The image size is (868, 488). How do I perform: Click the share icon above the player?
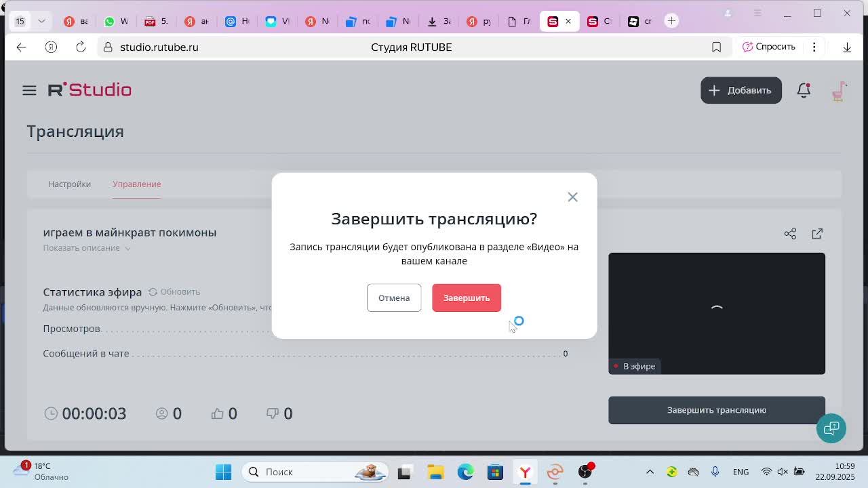point(790,234)
